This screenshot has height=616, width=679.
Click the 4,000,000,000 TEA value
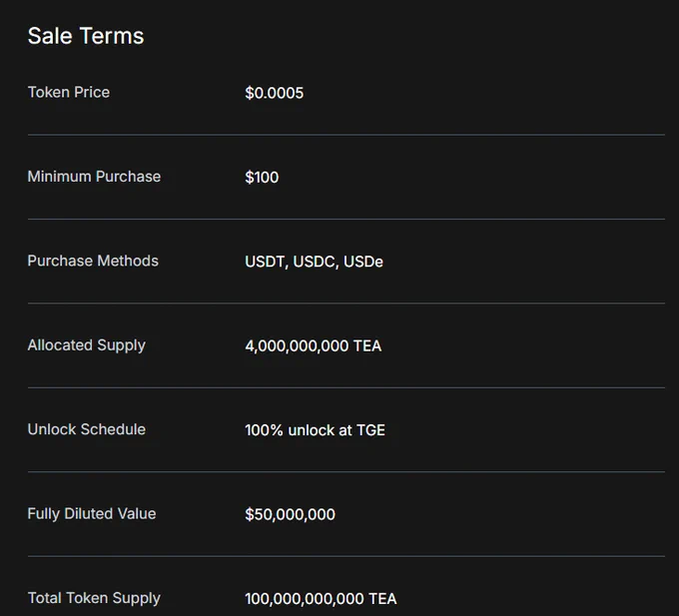314,345
